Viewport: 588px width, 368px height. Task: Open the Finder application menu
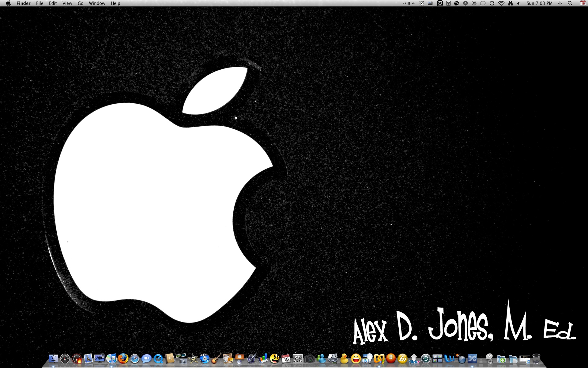24,3
